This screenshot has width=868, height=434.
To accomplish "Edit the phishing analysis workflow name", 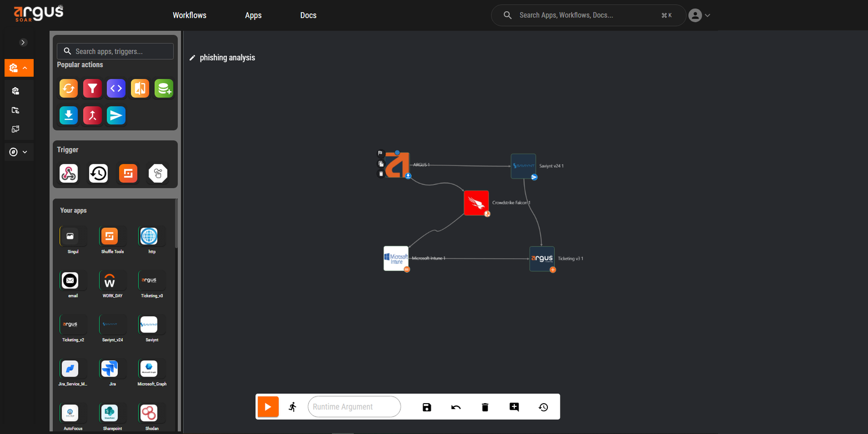I will coord(193,58).
